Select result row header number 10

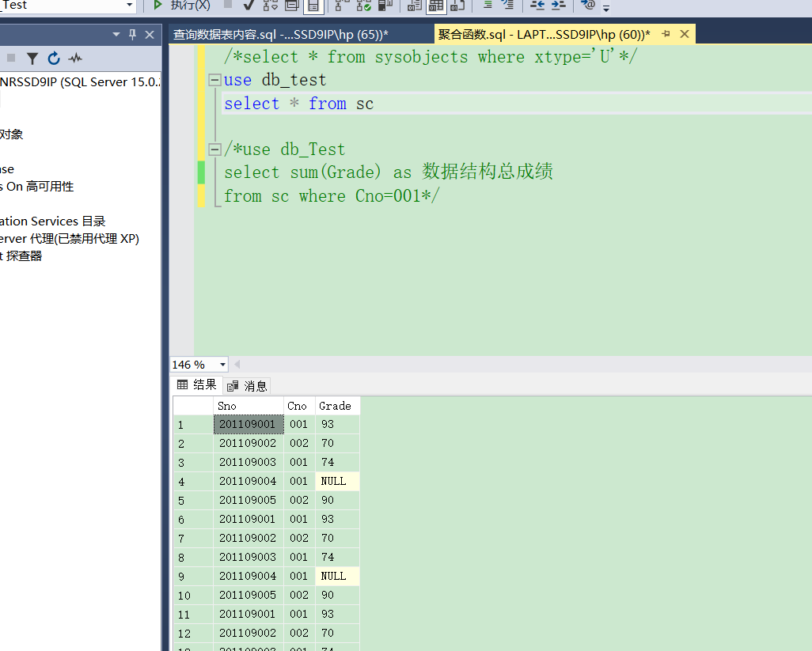pyautogui.click(x=193, y=595)
